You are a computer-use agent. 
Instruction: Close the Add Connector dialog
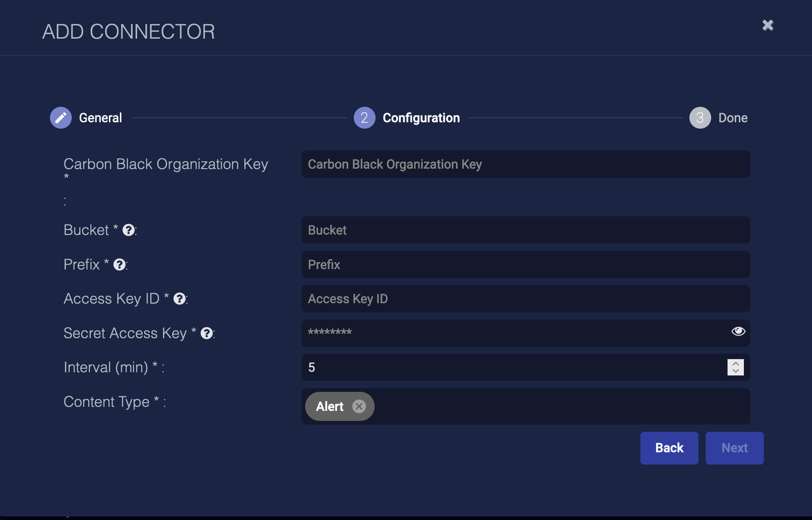click(x=767, y=25)
